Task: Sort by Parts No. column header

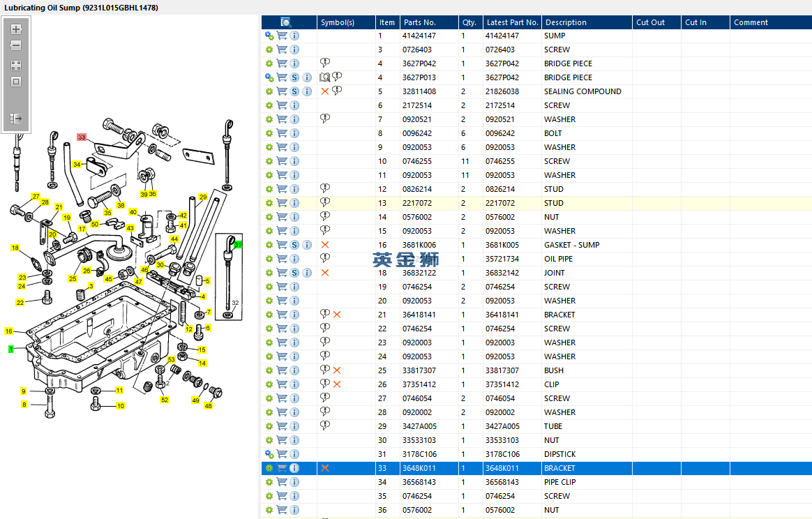Action: (429, 22)
